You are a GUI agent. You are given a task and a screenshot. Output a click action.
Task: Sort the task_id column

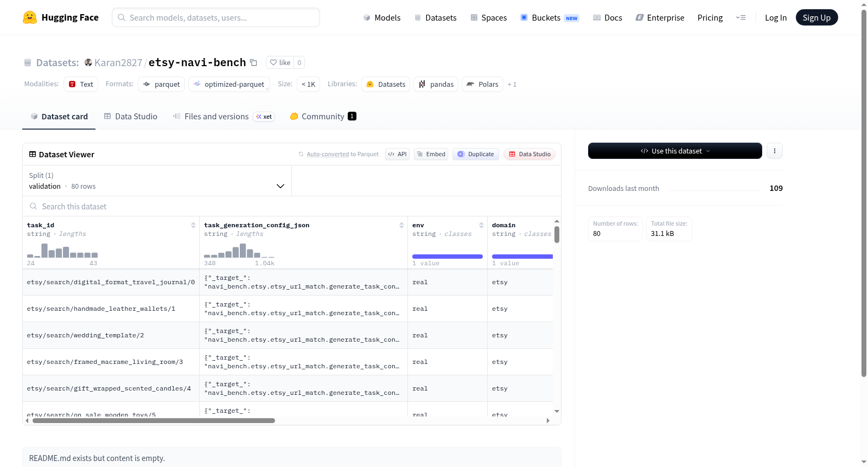pos(193,225)
